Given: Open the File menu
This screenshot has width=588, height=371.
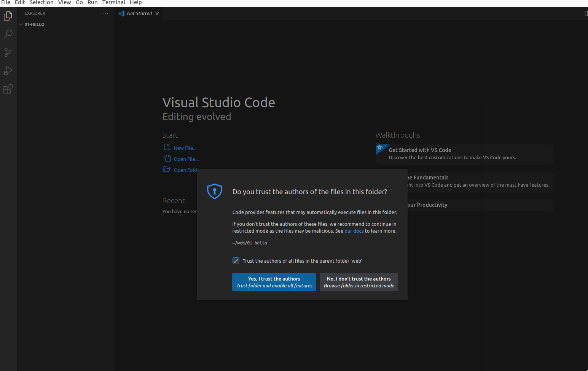Looking at the screenshot, I should pyautogui.click(x=6, y=3).
